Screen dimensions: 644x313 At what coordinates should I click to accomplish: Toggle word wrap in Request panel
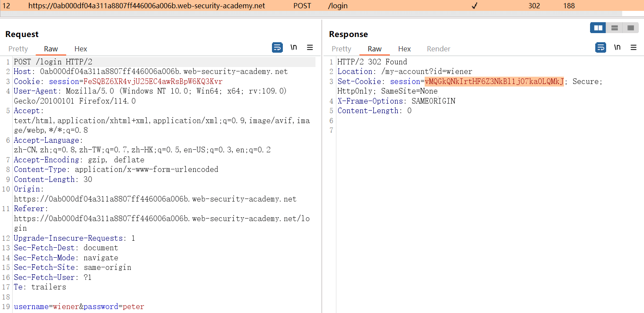[277, 47]
